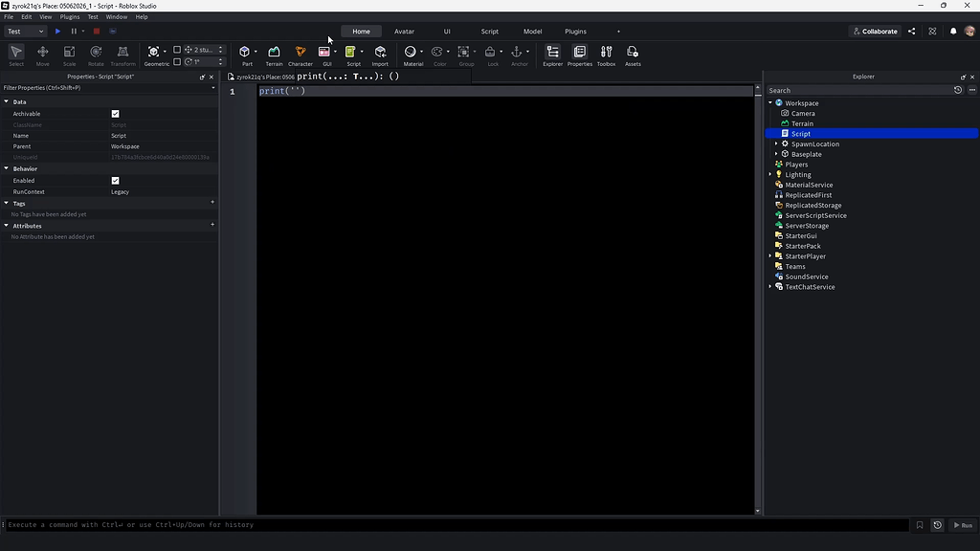The height and width of the screenshot is (551, 980).
Task: Collapse the Data properties section
Action: [x=7, y=101]
